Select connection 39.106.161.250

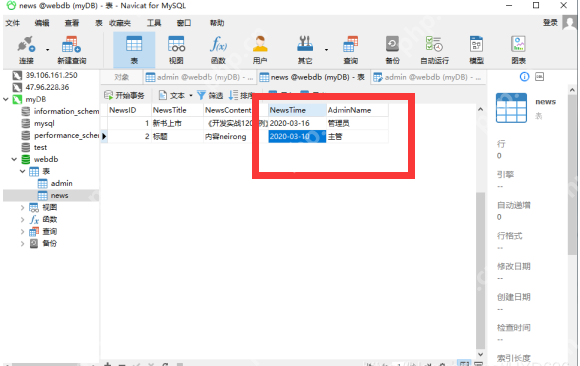(51, 75)
